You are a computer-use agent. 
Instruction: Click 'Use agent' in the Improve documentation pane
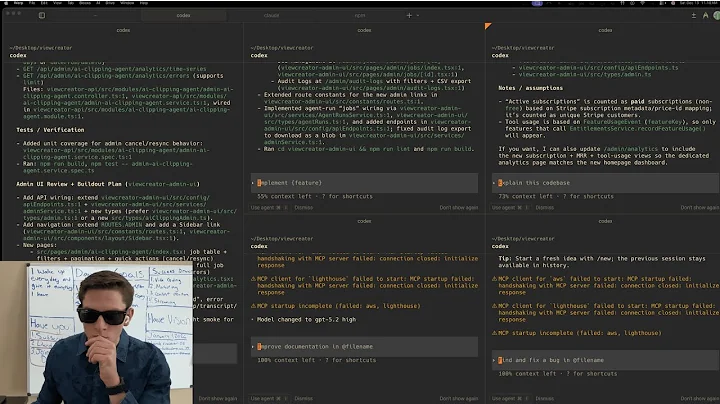269,398
